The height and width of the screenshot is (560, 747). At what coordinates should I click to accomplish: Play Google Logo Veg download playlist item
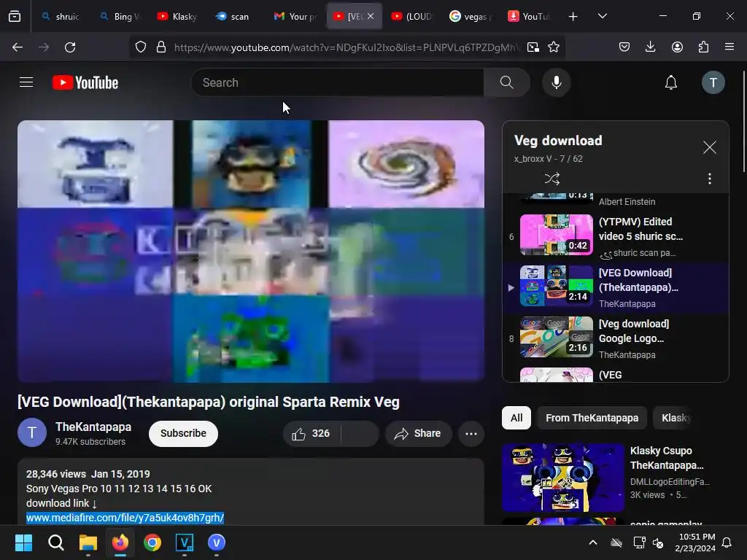pyautogui.click(x=616, y=338)
